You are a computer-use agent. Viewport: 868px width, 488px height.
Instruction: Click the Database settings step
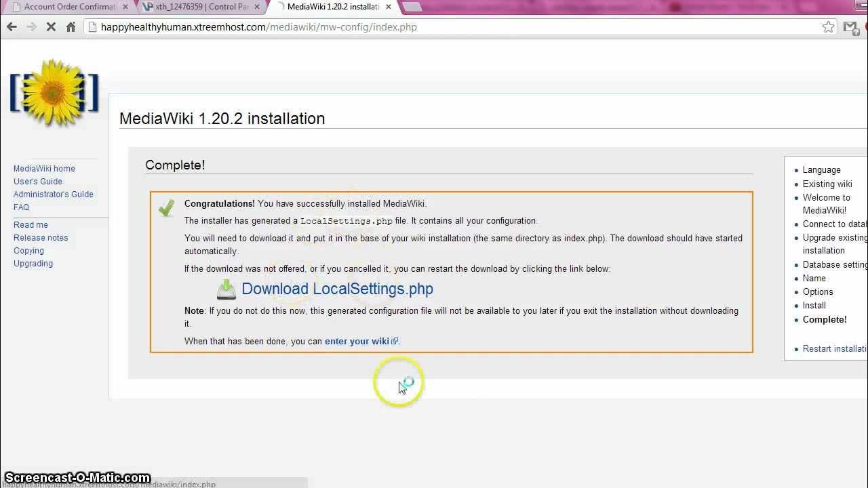click(x=835, y=265)
